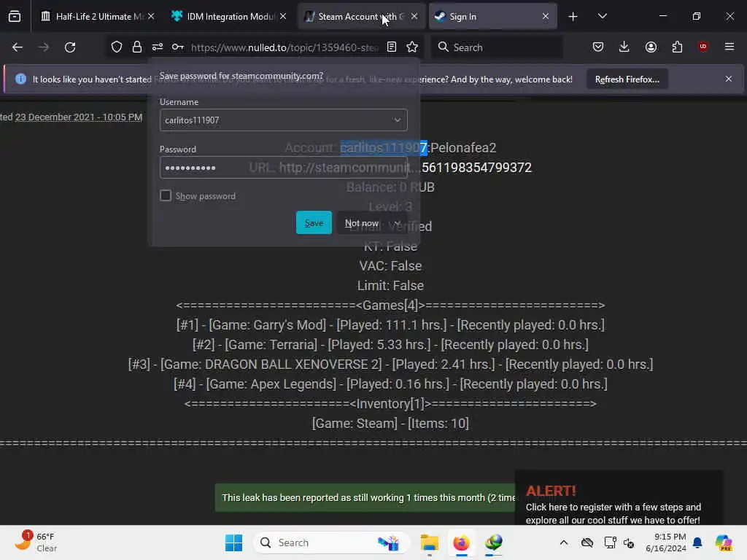
Task: Click the Windows taskbar Search box
Action: click(332, 542)
